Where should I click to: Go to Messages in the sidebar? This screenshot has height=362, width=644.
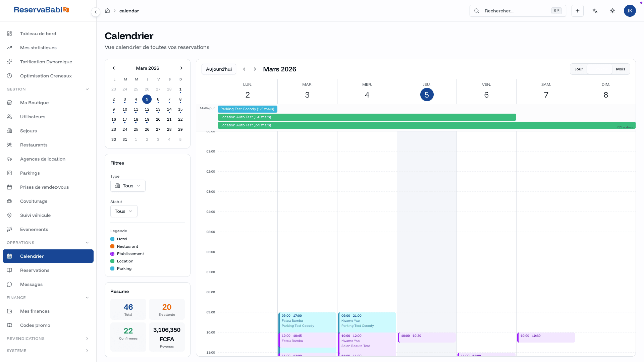click(x=31, y=284)
